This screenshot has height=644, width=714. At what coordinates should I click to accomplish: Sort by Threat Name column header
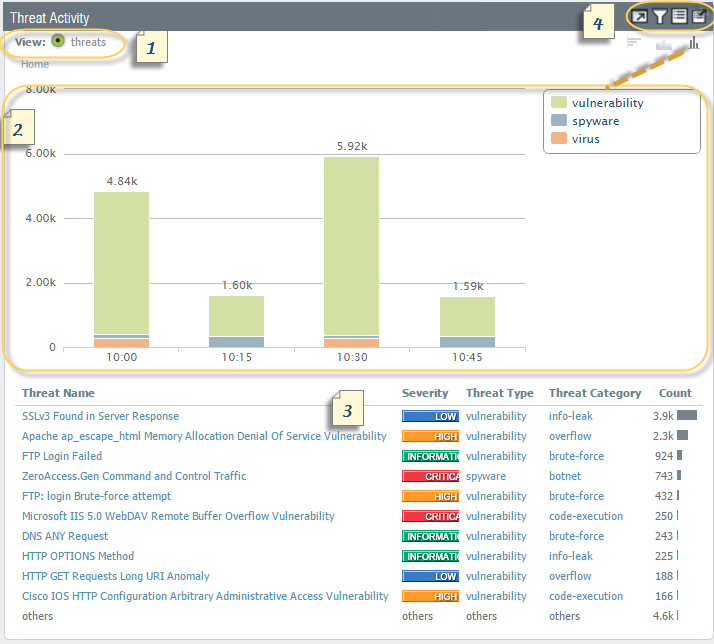pos(58,393)
